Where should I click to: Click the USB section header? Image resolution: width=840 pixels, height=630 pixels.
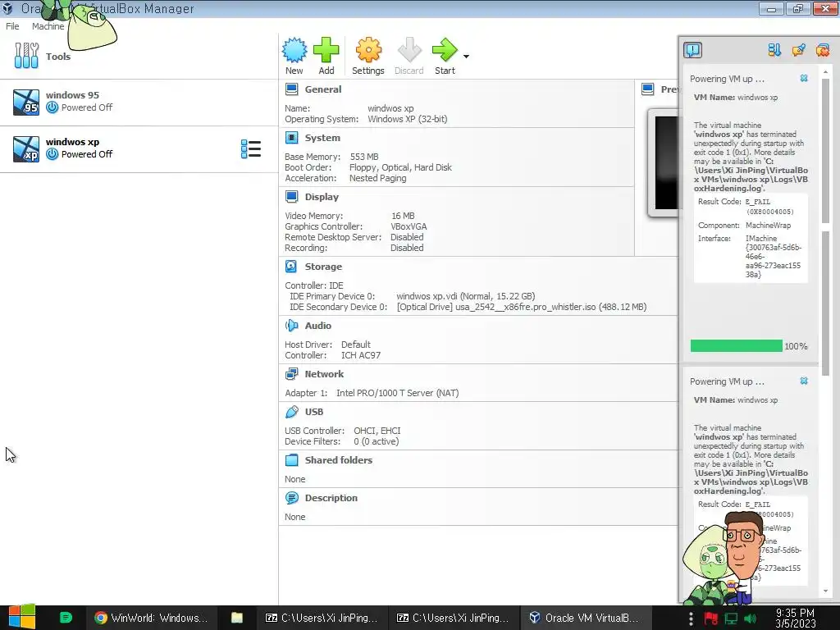(314, 412)
